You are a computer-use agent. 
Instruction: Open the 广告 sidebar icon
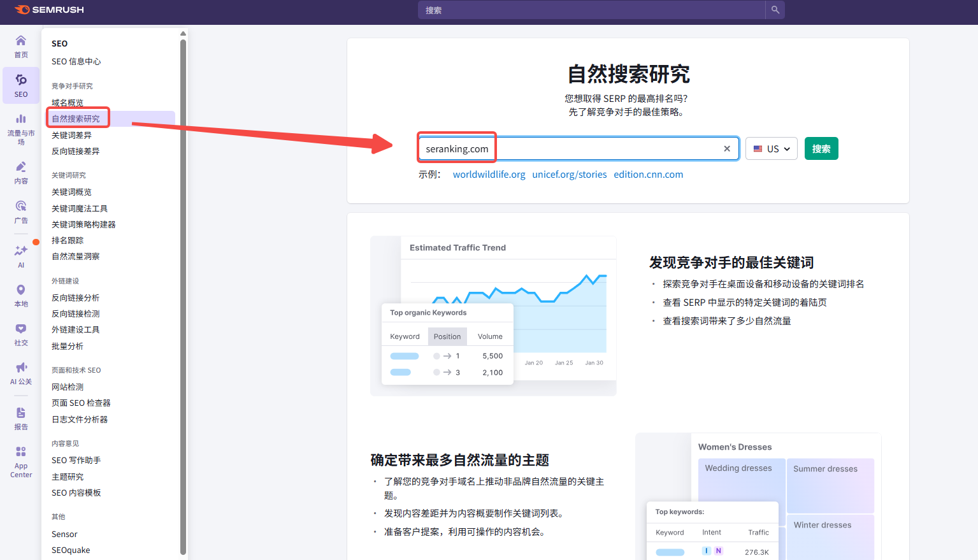[x=21, y=212]
